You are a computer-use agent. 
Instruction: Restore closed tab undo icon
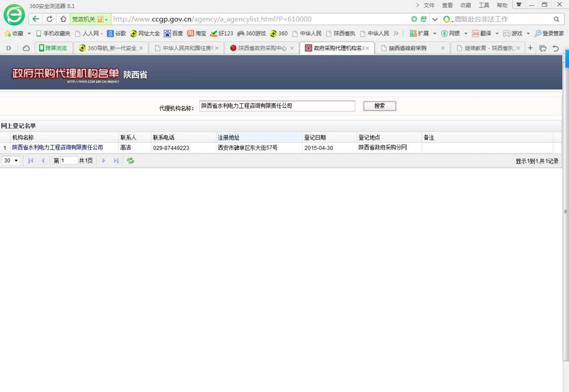pyautogui.click(x=556, y=49)
